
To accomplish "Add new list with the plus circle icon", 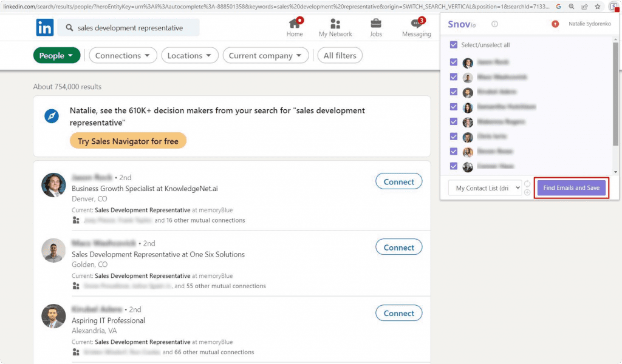I will click(527, 192).
